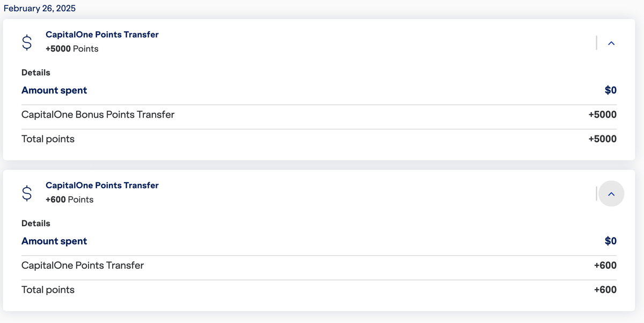Click the +600 Points subtitle text
The height and width of the screenshot is (323, 644).
69,200
